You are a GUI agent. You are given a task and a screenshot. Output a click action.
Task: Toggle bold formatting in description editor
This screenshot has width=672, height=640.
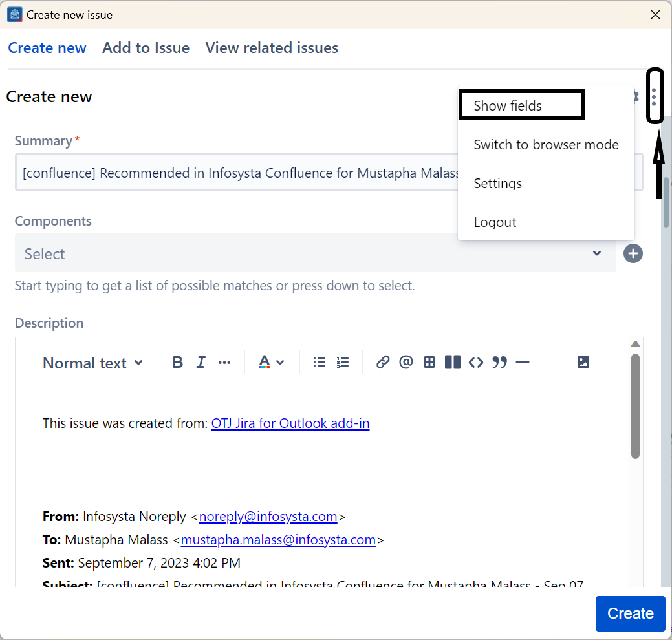coord(177,363)
